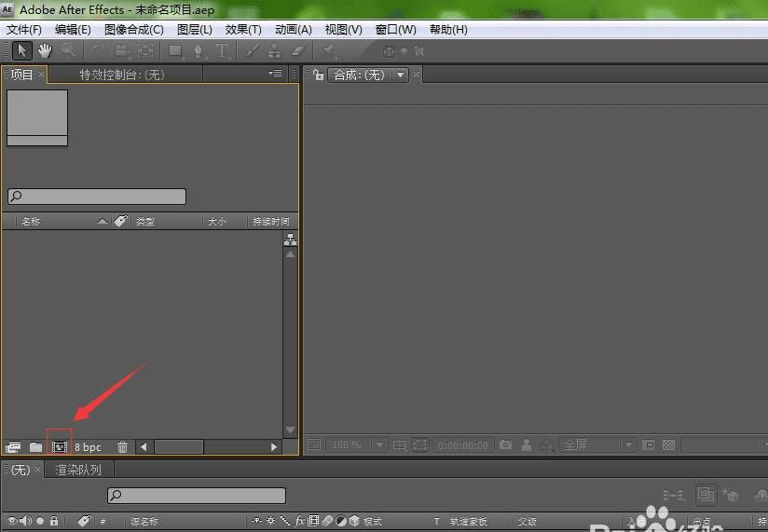This screenshot has height=532, width=768.
Task: Click the trash delete icon in Project panel
Action: point(122,447)
